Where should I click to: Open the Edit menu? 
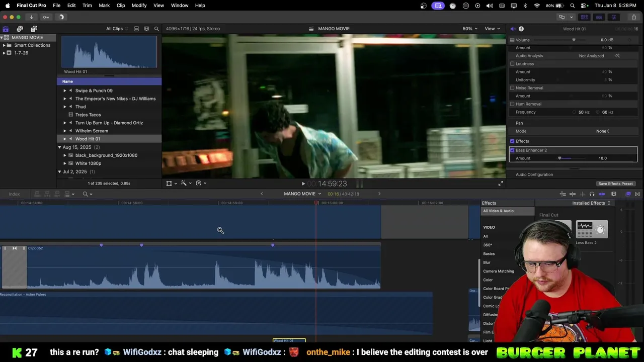(x=71, y=6)
